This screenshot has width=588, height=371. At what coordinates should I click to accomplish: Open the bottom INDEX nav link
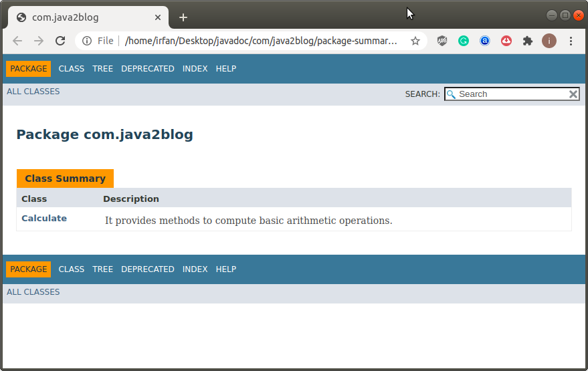[195, 269]
